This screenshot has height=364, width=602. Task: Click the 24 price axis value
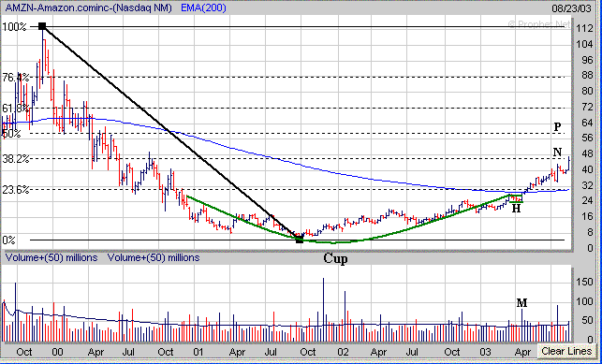tap(588, 200)
